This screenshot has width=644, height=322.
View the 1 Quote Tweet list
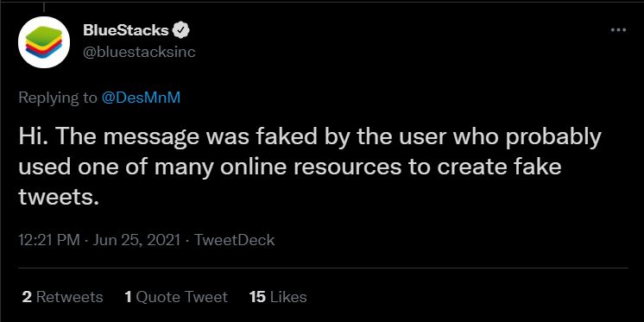pyautogui.click(x=176, y=297)
